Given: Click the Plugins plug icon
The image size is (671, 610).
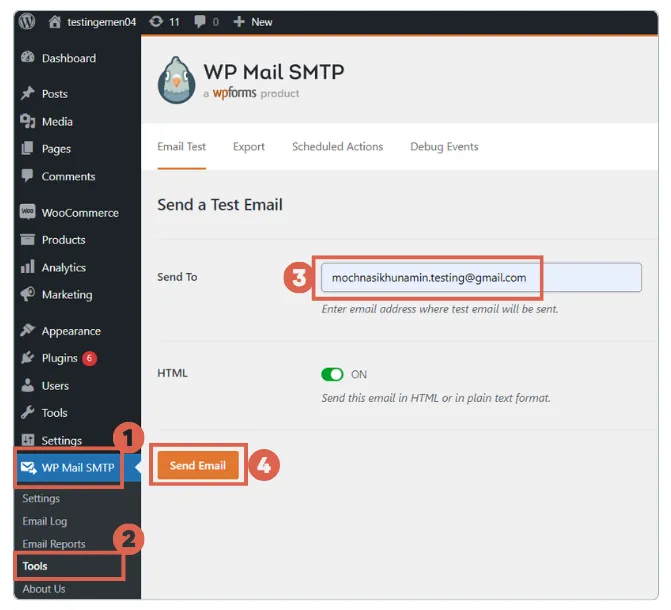Looking at the screenshot, I should tap(27, 357).
